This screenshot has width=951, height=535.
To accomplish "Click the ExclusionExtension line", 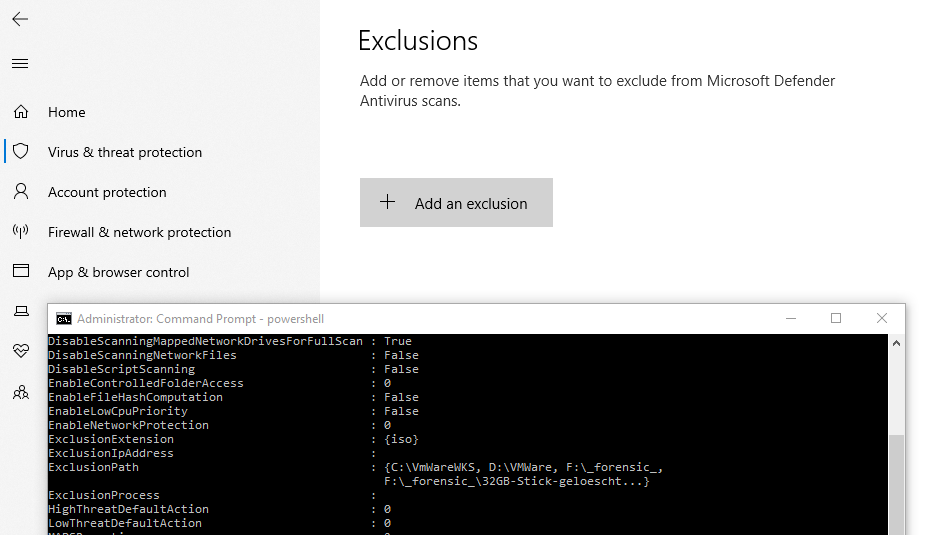I will coord(233,439).
